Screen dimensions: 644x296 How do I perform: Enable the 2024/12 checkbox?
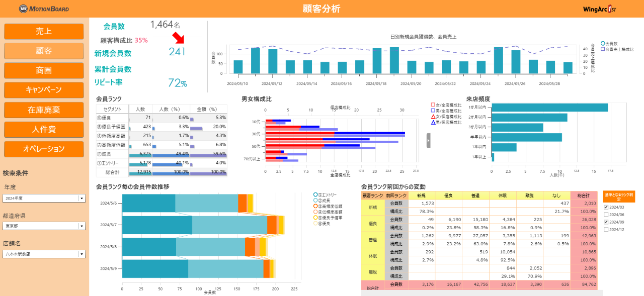click(606, 229)
